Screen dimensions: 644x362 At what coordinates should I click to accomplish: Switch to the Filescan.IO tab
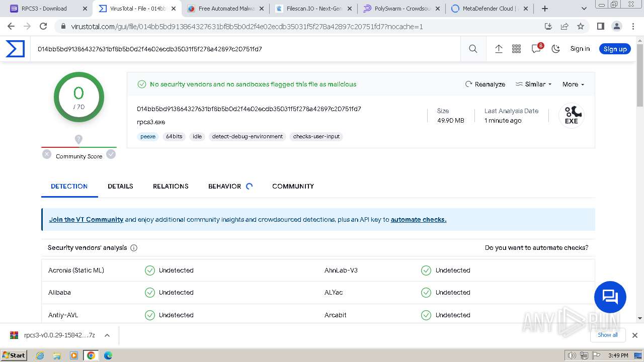[x=313, y=9]
